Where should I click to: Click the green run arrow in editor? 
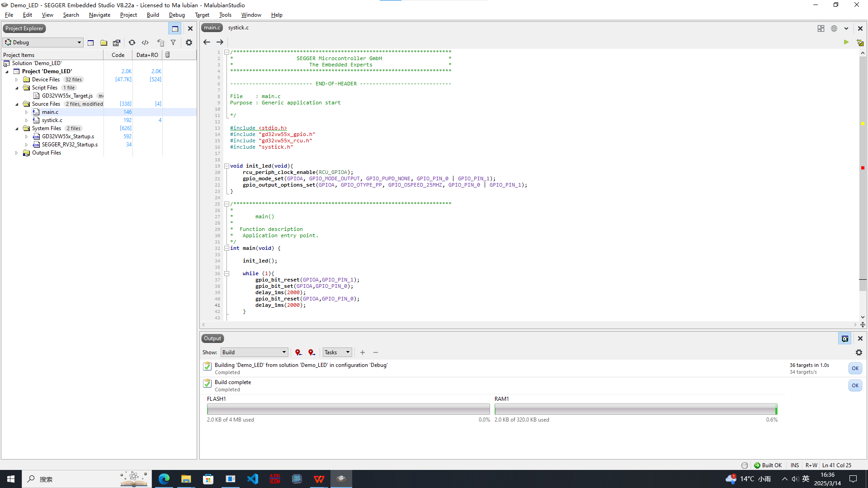tap(846, 42)
